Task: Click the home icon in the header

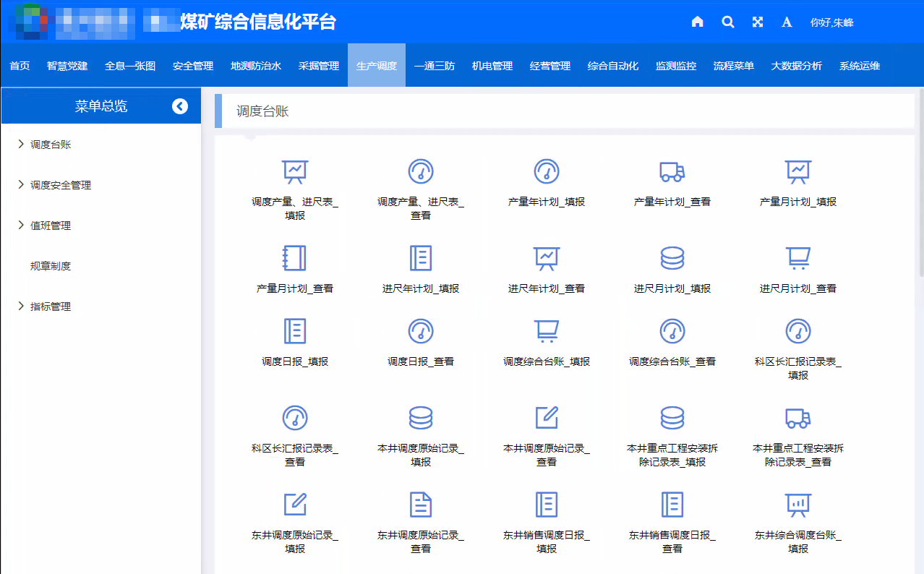Action: pyautogui.click(x=696, y=22)
